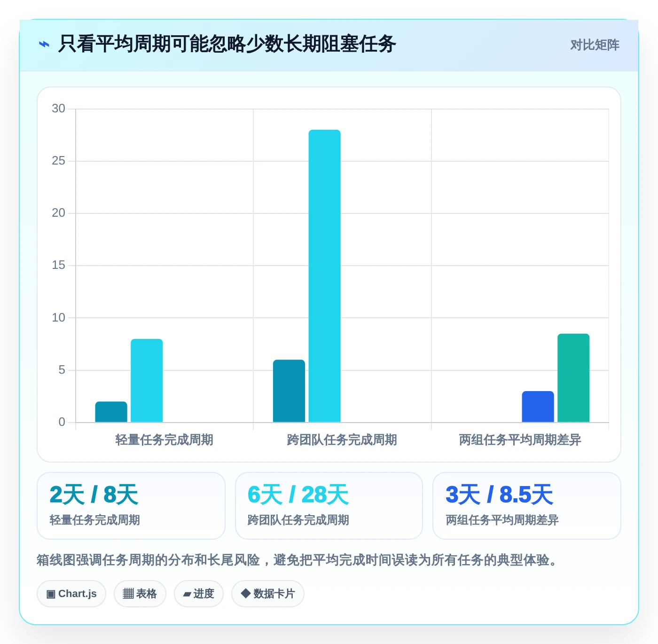The image size is (658, 644).
Task: Click the y-axis value 15
Action: pyautogui.click(x=59, y=265)
